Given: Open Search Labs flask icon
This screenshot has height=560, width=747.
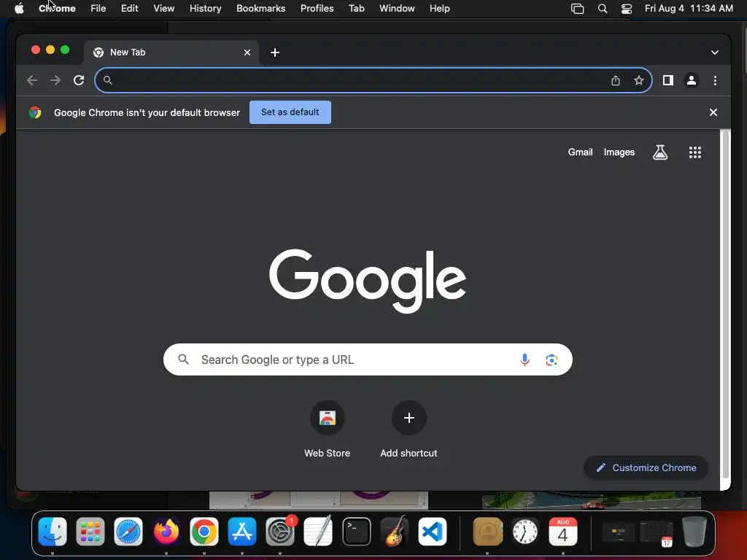Looking at the screenshot, I should pyautogui.click(x=659, y=152).
